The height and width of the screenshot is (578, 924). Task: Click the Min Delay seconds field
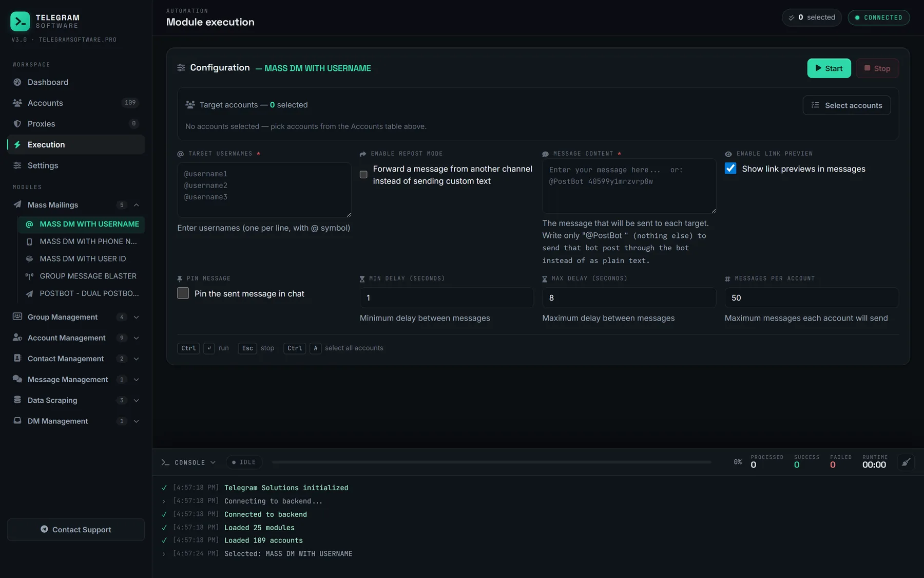point(447,297)
